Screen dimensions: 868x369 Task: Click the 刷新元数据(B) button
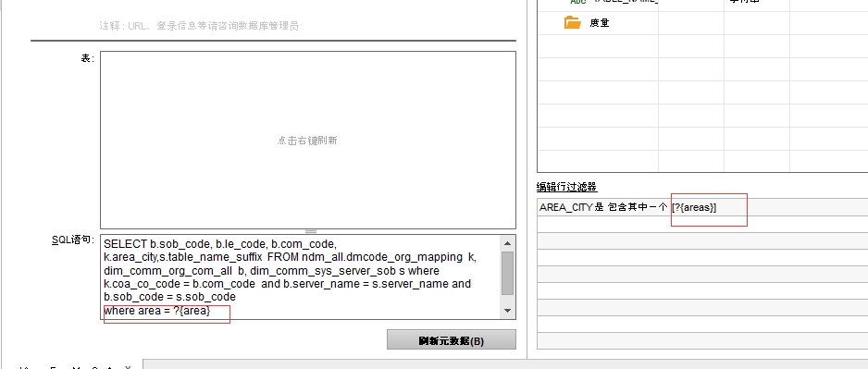point(452,340)
